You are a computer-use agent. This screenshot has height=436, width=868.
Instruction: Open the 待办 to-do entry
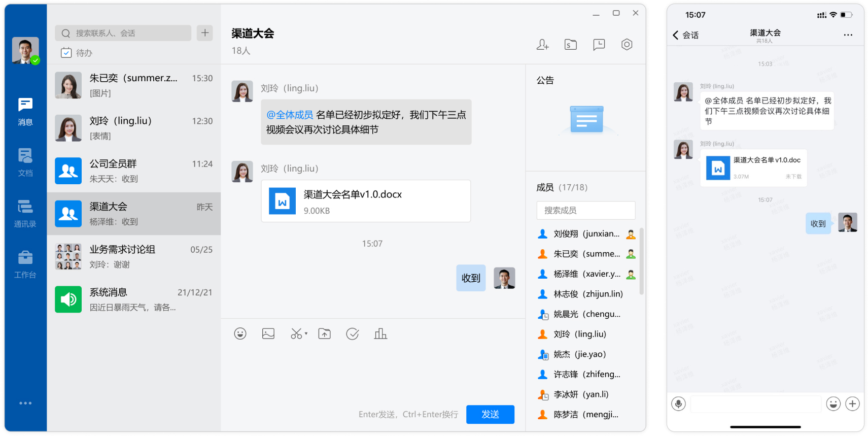pos(77,53)
